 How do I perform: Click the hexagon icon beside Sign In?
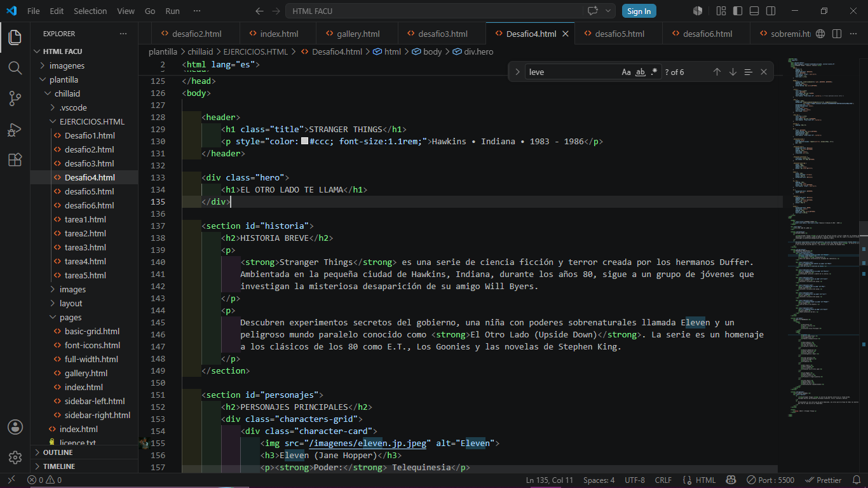click(x=698, y=11)
